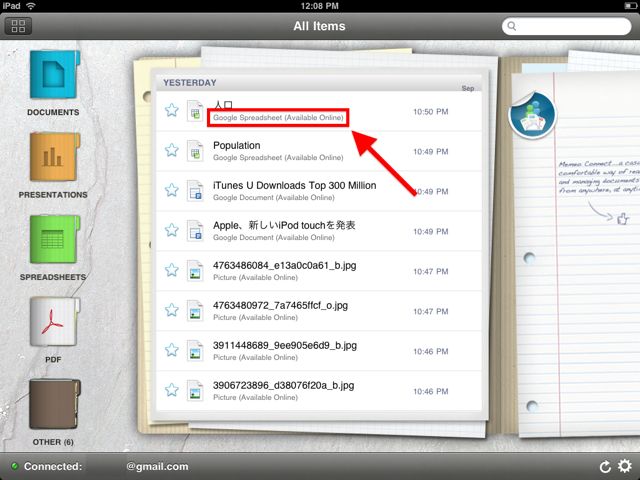640x480 pixels.
Task: Tap the 人口 file title
Action: (223, 105)
